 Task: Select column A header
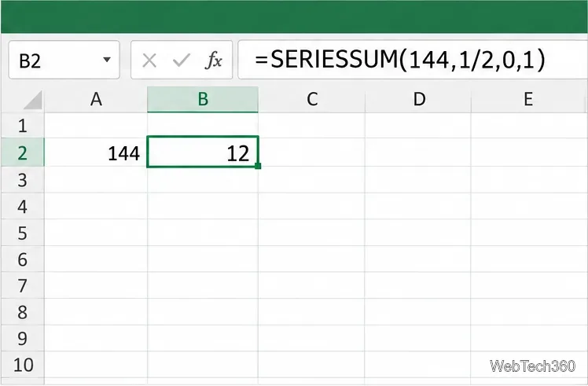96,99
